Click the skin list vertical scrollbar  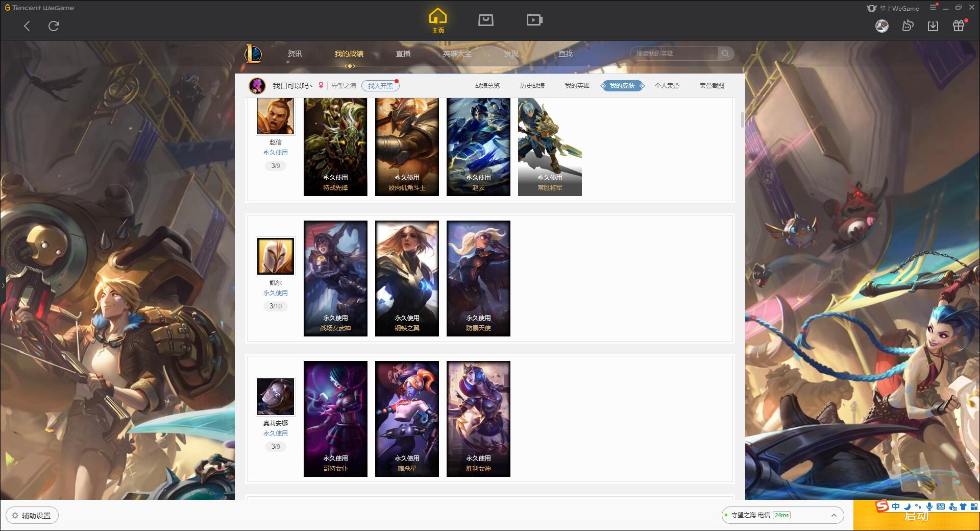pyautogui.click(x=743, y=119)
